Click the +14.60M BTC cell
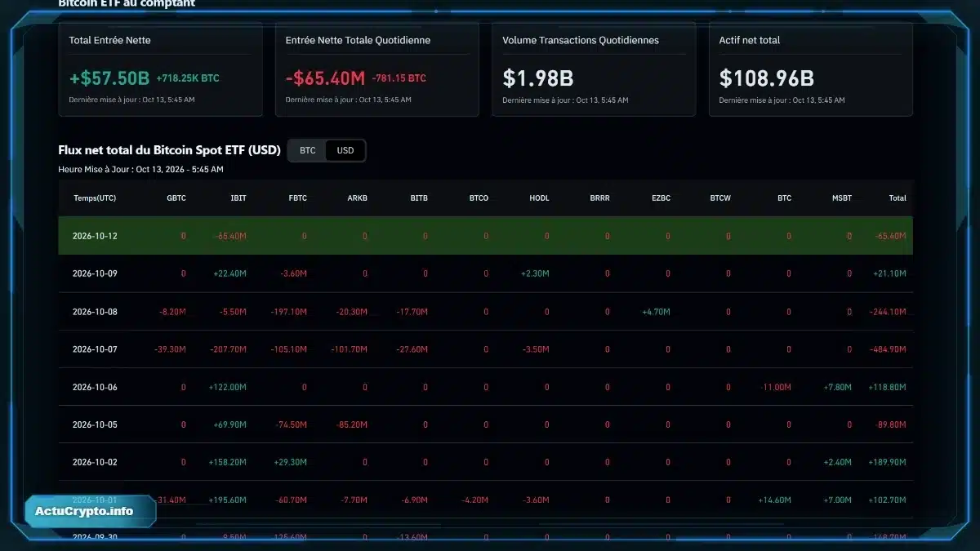 coord(774,500)
